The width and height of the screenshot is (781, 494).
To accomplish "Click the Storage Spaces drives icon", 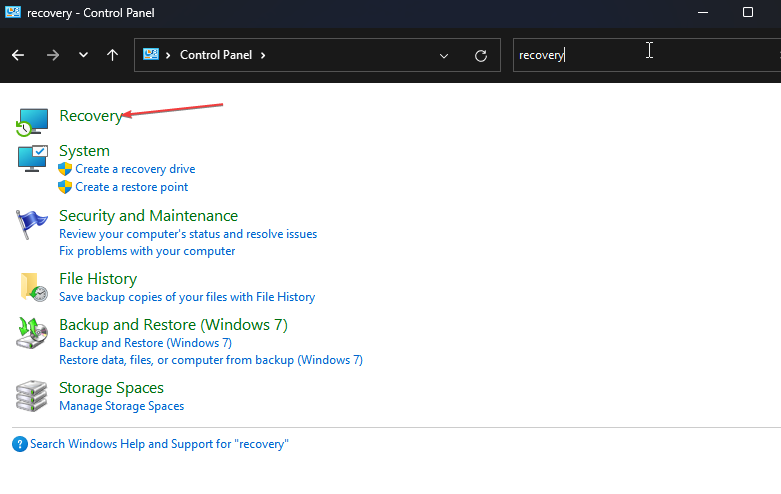I will point(32,396).
